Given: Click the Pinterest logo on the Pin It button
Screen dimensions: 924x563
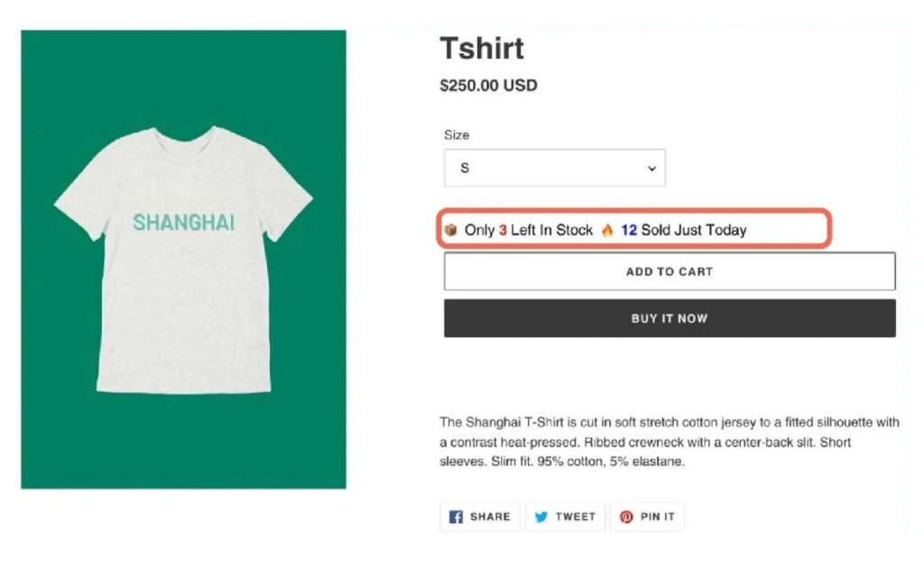Looking at the screenshot, I should 625,517.
